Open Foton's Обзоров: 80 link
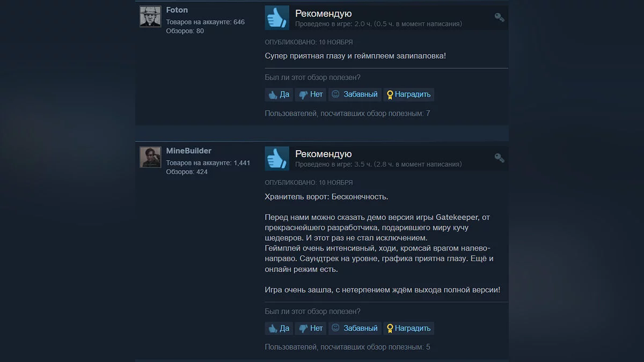This screenshot has width=644, height=362. tap(185, 31)
